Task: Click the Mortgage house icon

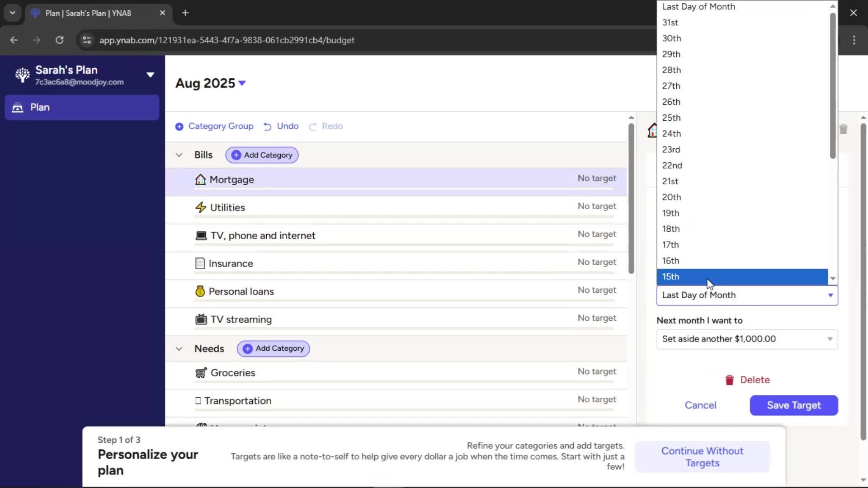Action: pyautogui.click(x=200, y=180)
